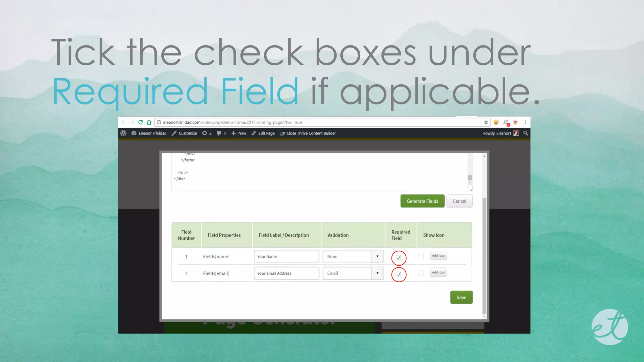The image size is (644, 362).
Task: Click Add icon for Fields[name] row
Action: 438,255
